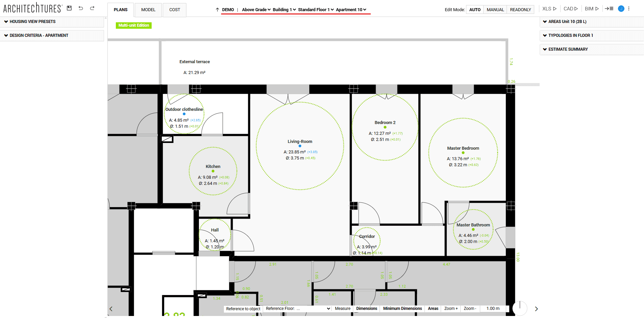The height and width of the screenshot is (318, 644).
Task: Enable the Areas display button
Action: [433, 308]
